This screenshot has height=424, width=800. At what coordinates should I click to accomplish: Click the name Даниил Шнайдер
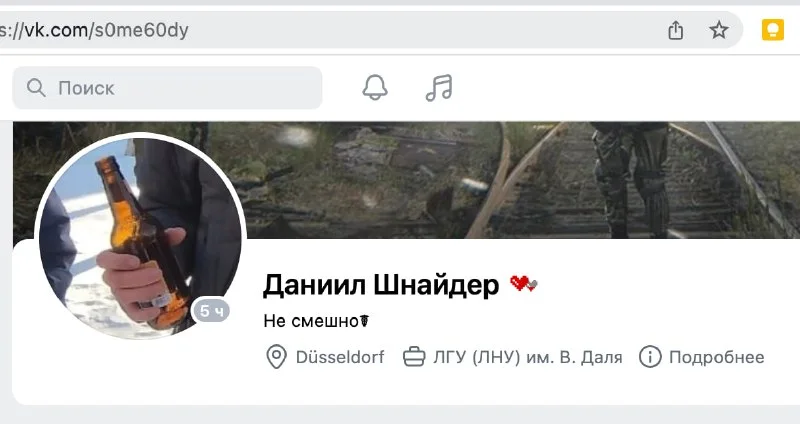[381, 285]
